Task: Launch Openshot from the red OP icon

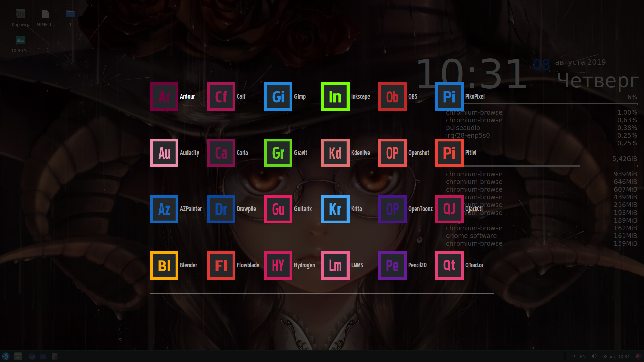Action: tap(392, 153)
